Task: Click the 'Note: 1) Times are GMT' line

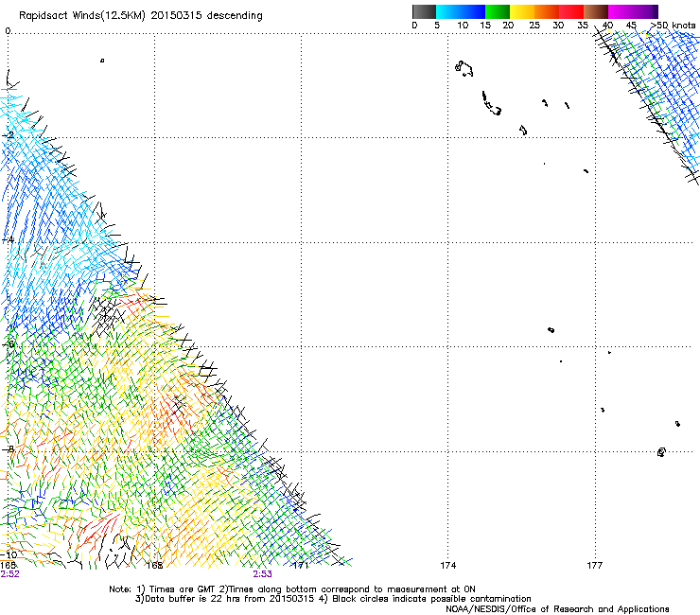Action: (292, 589)
